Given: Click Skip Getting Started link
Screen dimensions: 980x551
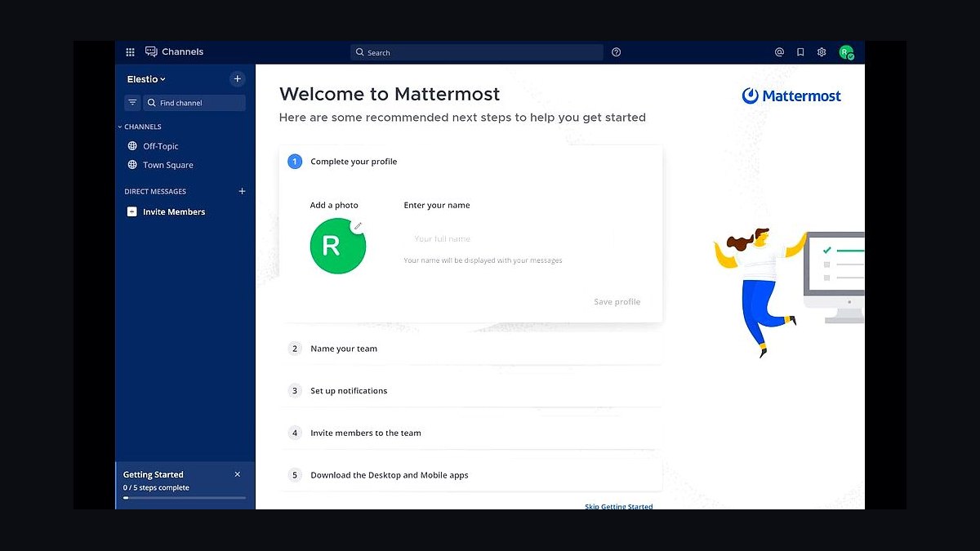Looking at the screenshot, I should pos(619,506).
